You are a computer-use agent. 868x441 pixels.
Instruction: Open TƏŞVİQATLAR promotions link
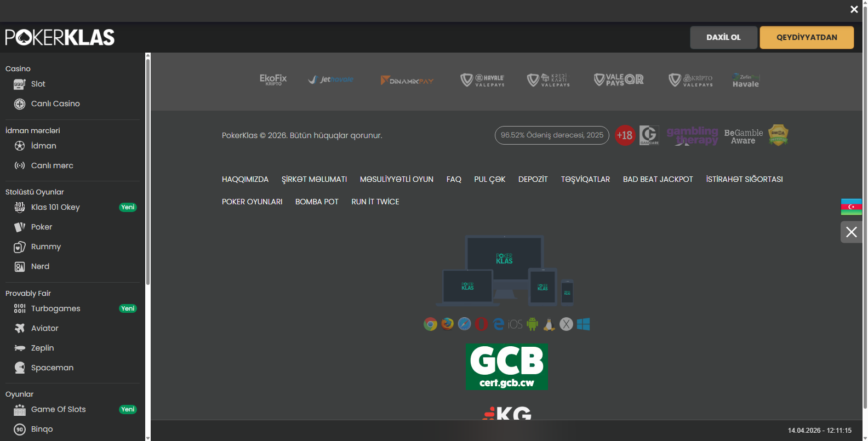(x=585, y=179)
